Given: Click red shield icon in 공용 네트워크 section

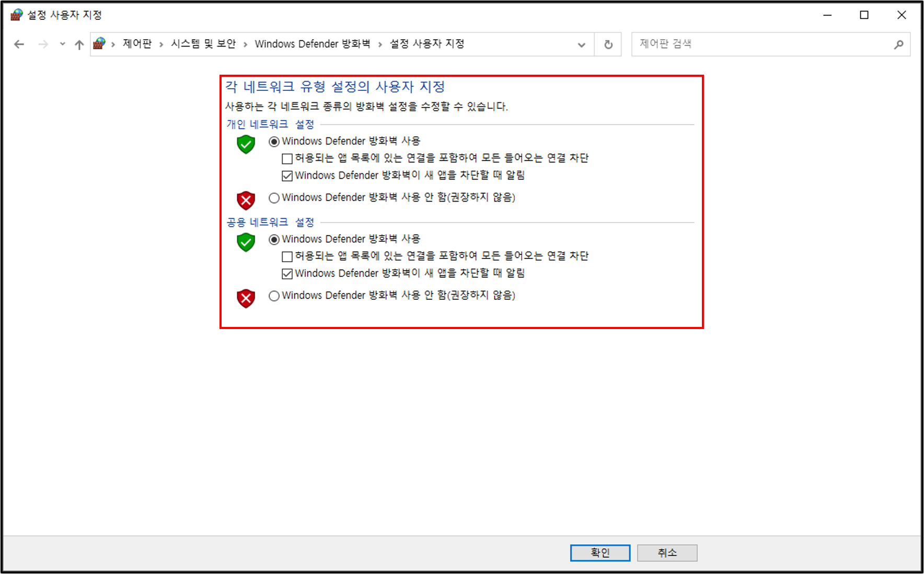Looking at the screenshot, I should point(246,298).
